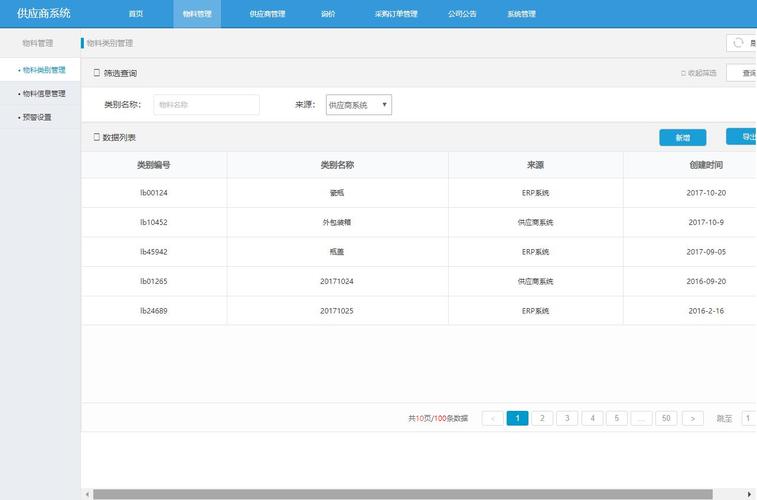Select 预警设置 in the sidebar
This screenshot has width=757, height=500.
(37, 117)
